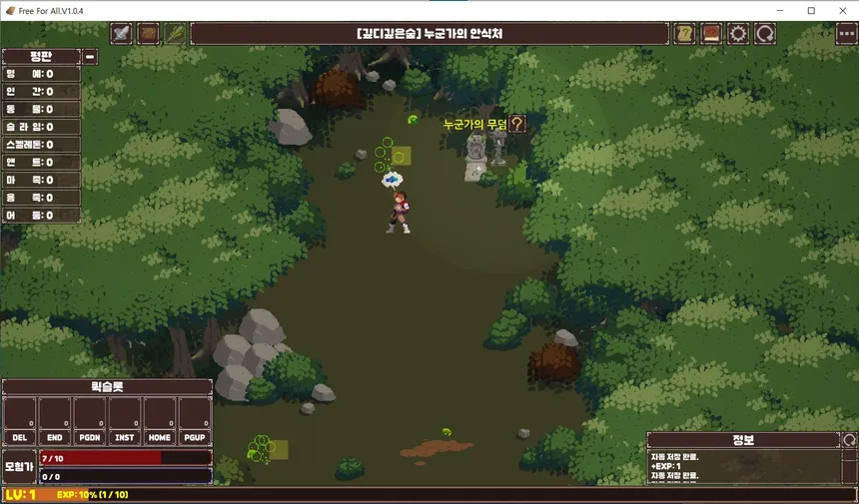Click the empty slot above INST
The height and width of the screenshot is (504, 859).
click(x=125, y=413)
